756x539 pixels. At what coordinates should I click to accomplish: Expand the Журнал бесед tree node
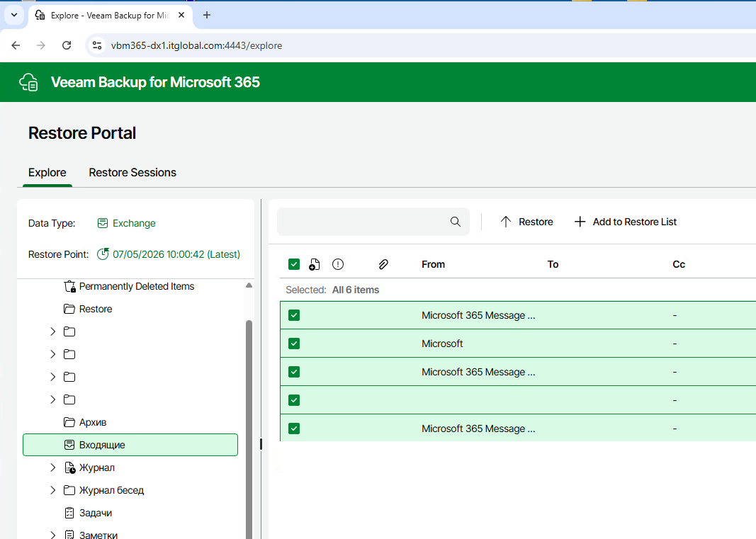[53, 490]
